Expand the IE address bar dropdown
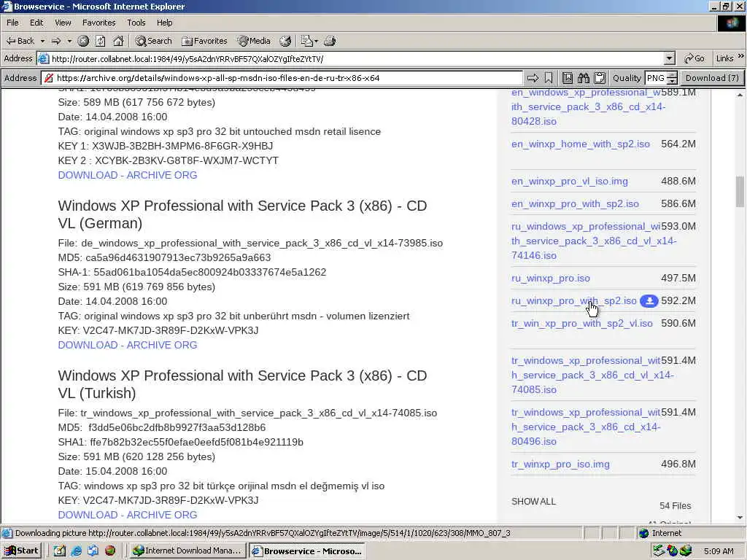 click(670, 59)
